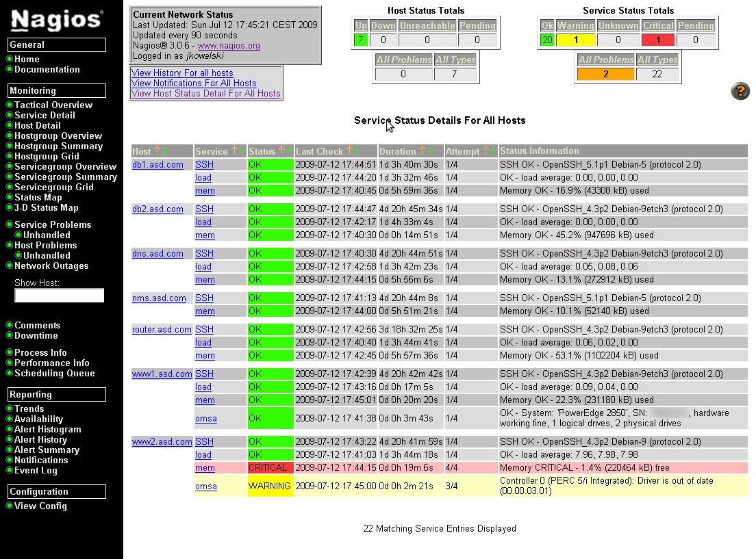The image size is (756, 559).
Task: Sort by Host ascending using up arrow
Action: coord(157,151)
